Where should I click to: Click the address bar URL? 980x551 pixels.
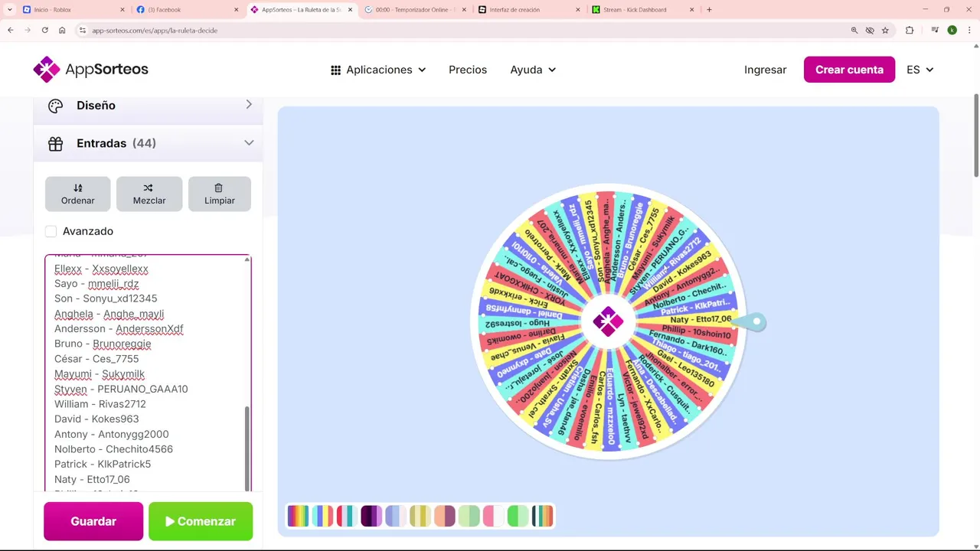point(155,31)
